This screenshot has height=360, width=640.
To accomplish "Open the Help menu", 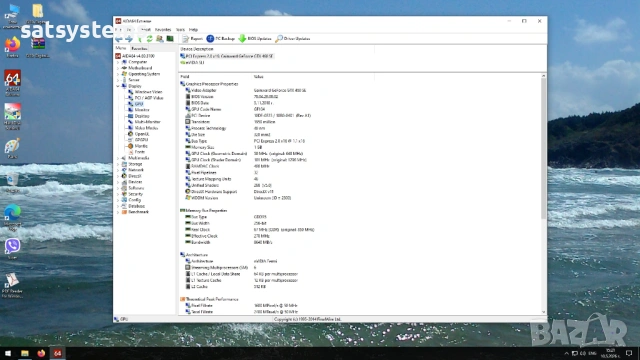I will click(x=193, y=30).
